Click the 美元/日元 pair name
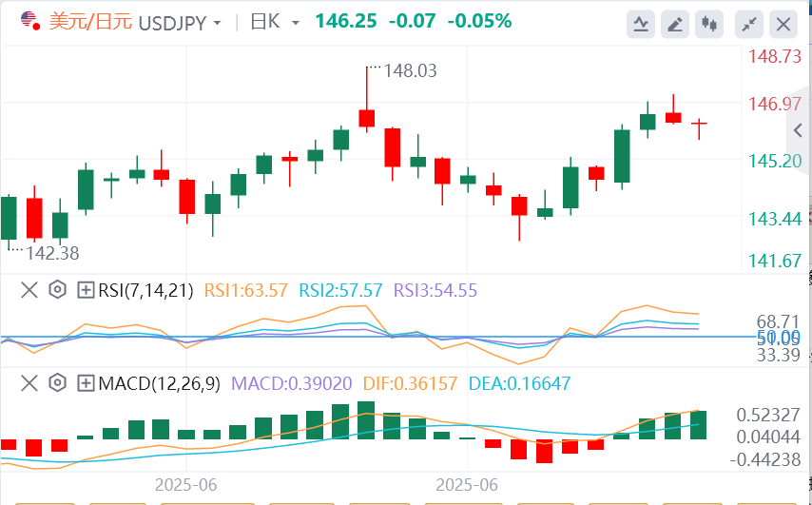This screenshot has height=505, width=812. pyautogui.click(x=91, y=21)
